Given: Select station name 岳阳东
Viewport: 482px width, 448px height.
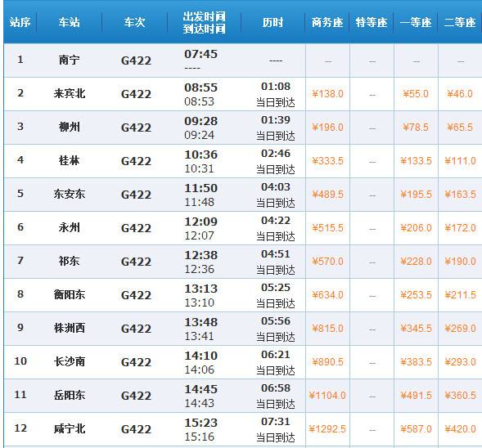Looking at the screenshot, I should pos(70,395).
